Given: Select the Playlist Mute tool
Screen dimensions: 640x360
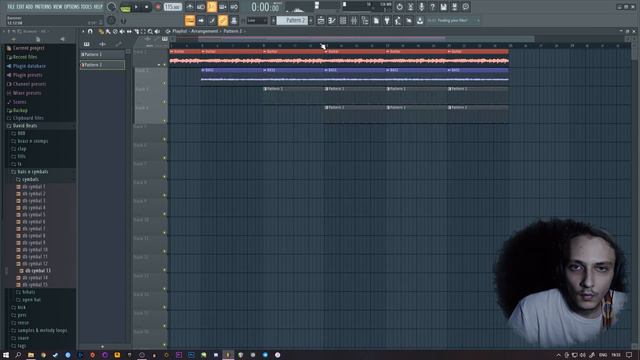Looking at the screenshot, I should [x=122, y=31].
